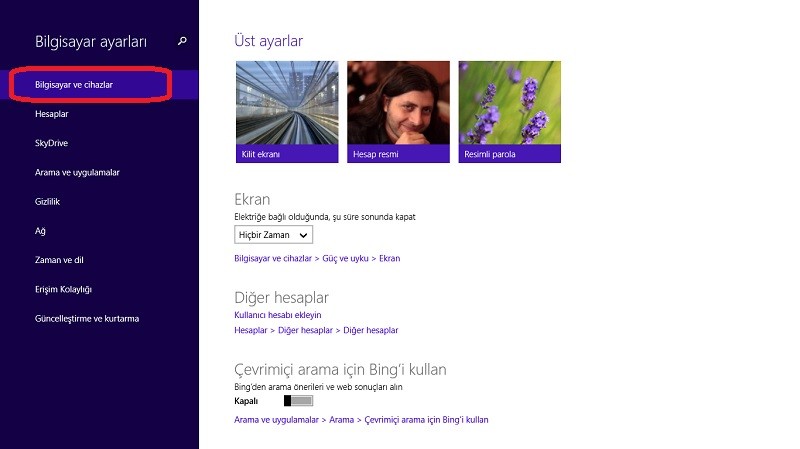Expand the Hiçbir Zaman dropdown
Screen dimensions: 800x449
pyautogui.click(x=273, y=235)
